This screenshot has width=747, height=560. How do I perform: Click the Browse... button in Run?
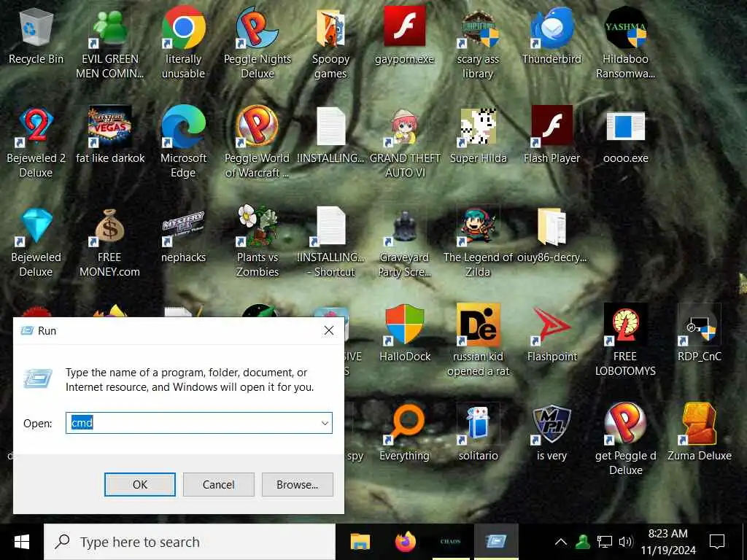(x=298, y=484)
